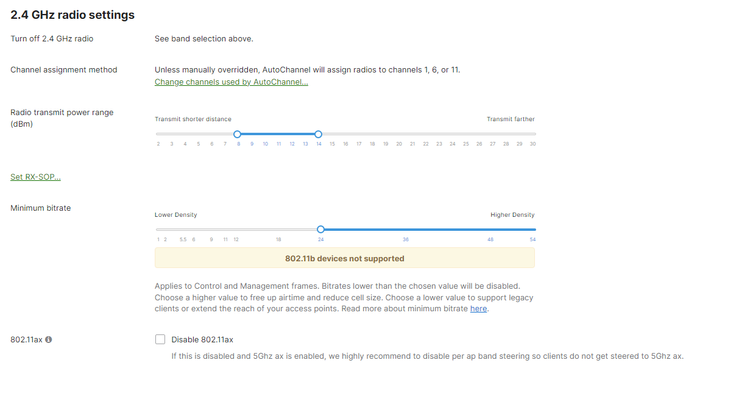
Task: Click the 25 dBm mark on power slider
Action: tap(466, 134)
